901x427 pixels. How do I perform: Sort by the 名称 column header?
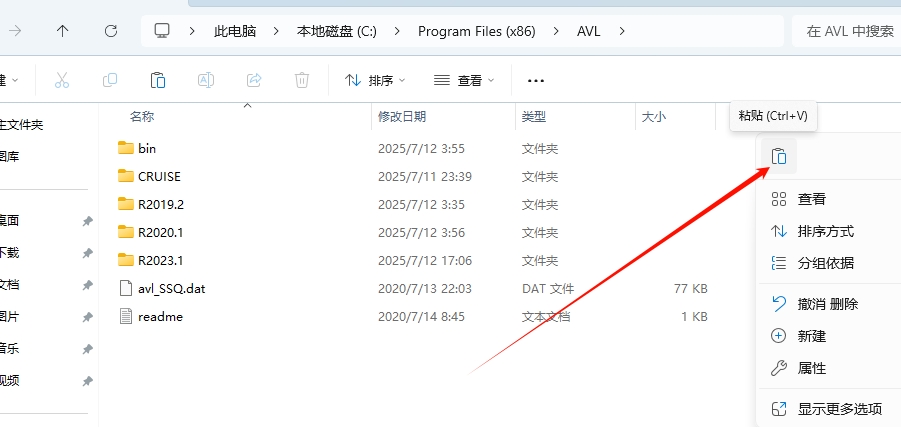tap(142, 117)
